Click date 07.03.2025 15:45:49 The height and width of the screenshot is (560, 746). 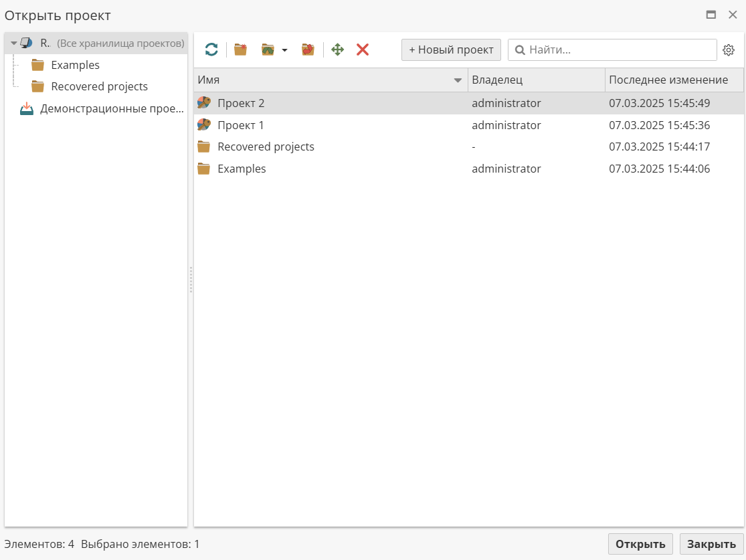coord(660,103)
